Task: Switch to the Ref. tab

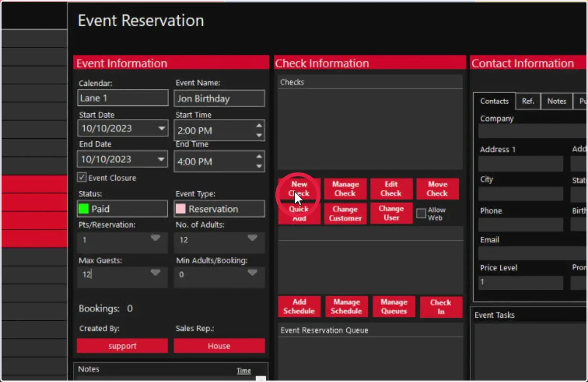Action: pos(528,101)
